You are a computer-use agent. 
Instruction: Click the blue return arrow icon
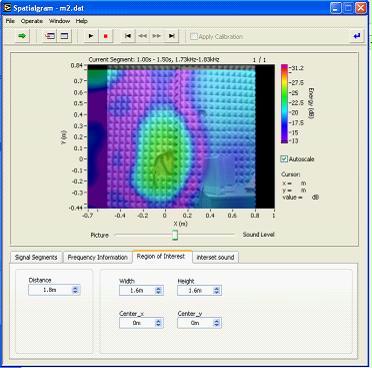pos(357,36)
